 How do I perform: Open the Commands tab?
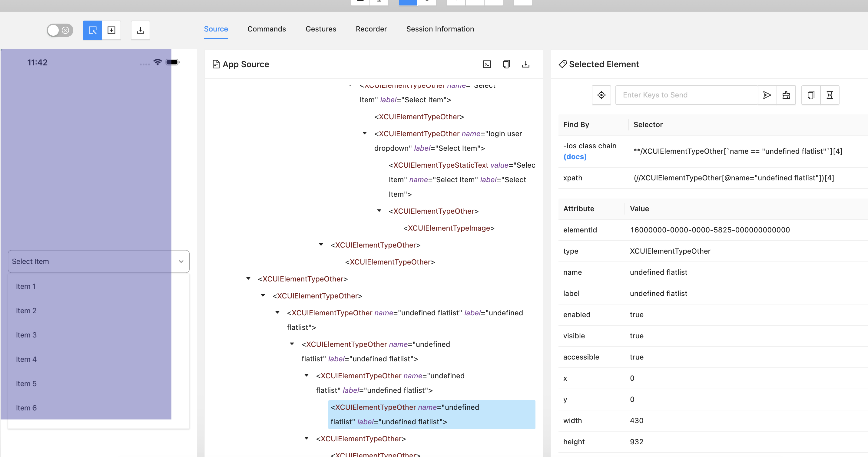(x=267, y=29)
